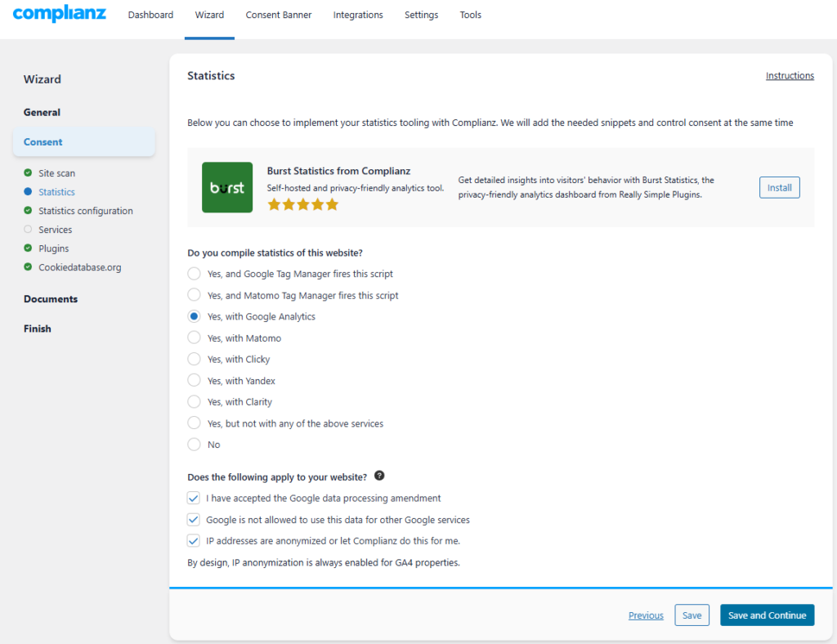Toggle 'IP addresses are anonymized' checkbox

[x=193, y=540]
